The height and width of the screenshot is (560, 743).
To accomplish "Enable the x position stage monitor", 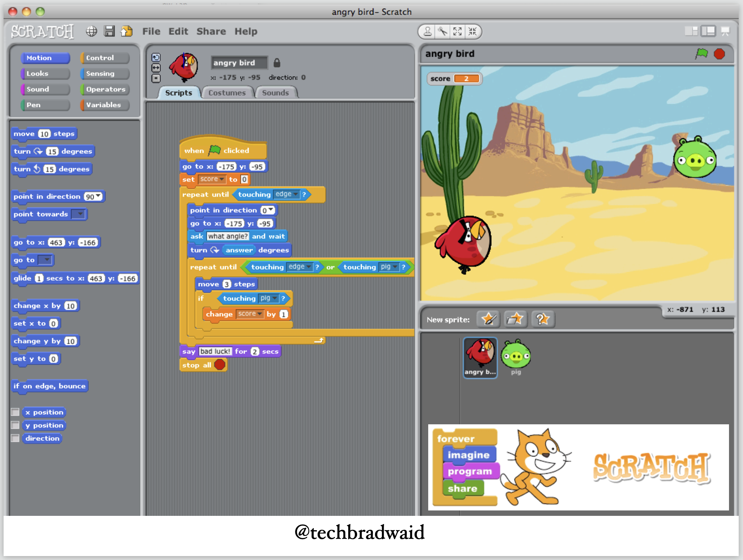I will click(15, 412).
